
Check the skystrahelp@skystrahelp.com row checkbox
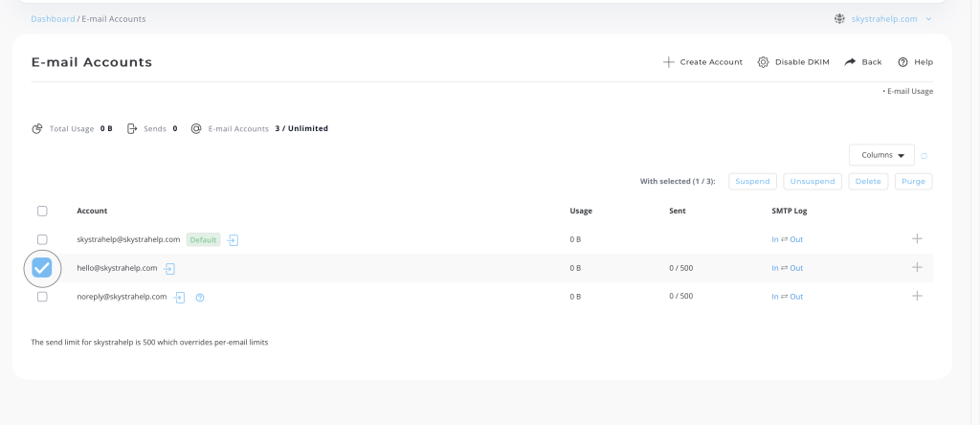(x=42, y=239)
